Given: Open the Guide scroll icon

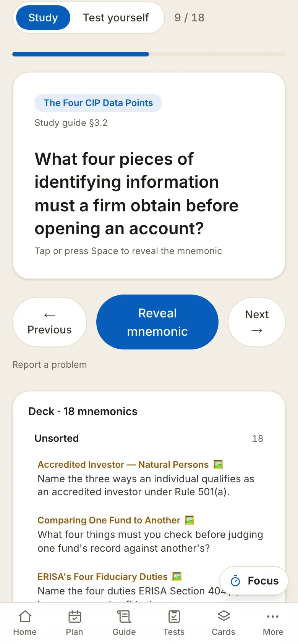Looking at the screenshot, I should click(x=124, y=617).
